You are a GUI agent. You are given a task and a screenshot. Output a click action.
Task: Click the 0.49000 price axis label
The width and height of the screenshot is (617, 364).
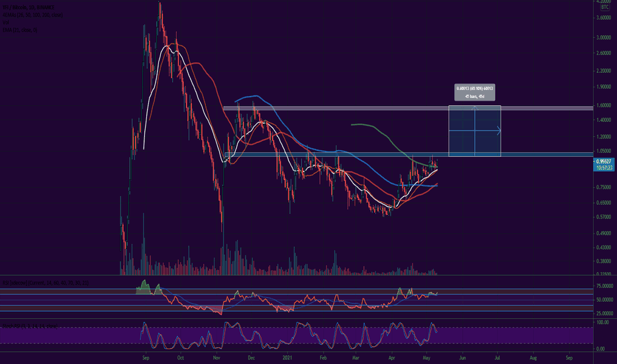604,234
